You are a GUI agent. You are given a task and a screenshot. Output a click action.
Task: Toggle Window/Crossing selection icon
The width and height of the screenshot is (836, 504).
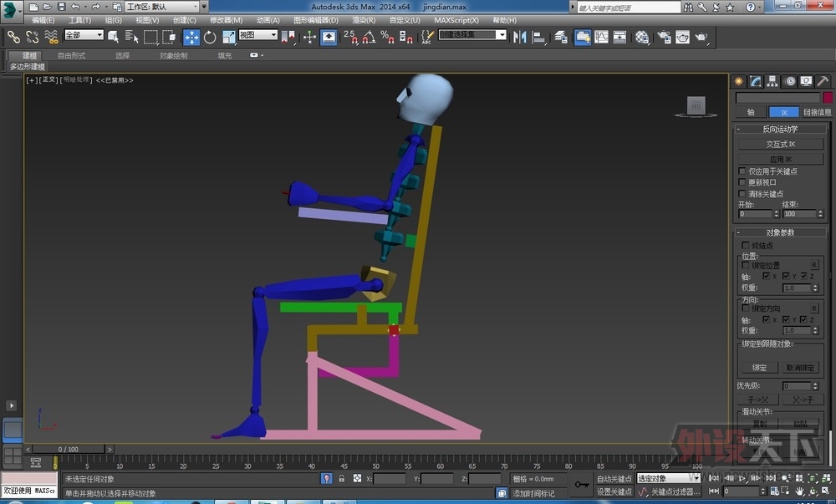169,37
